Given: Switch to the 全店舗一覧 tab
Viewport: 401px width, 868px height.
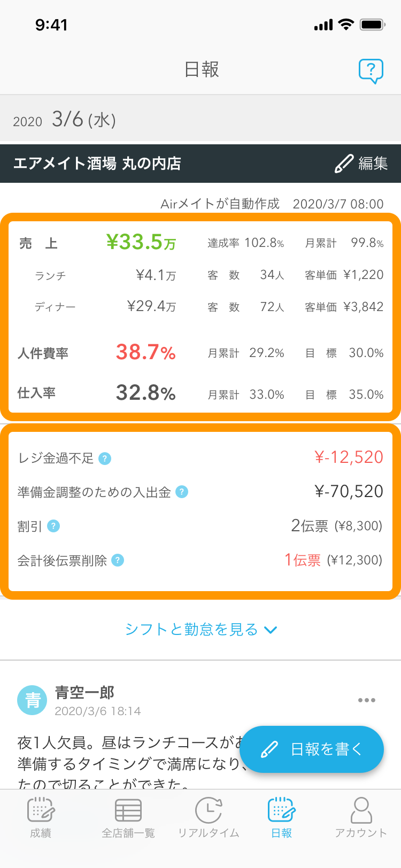Looking at the screenshot, I should click(x=128, y=818).
